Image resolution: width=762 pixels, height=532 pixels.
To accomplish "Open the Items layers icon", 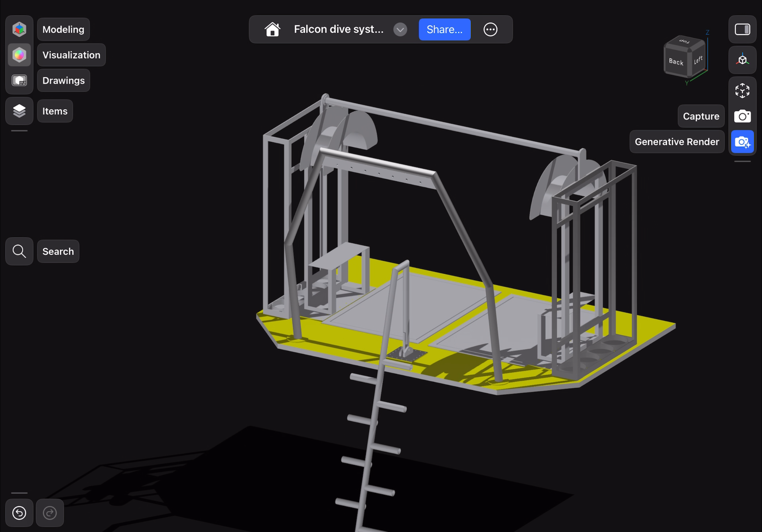I will (19, 111).
